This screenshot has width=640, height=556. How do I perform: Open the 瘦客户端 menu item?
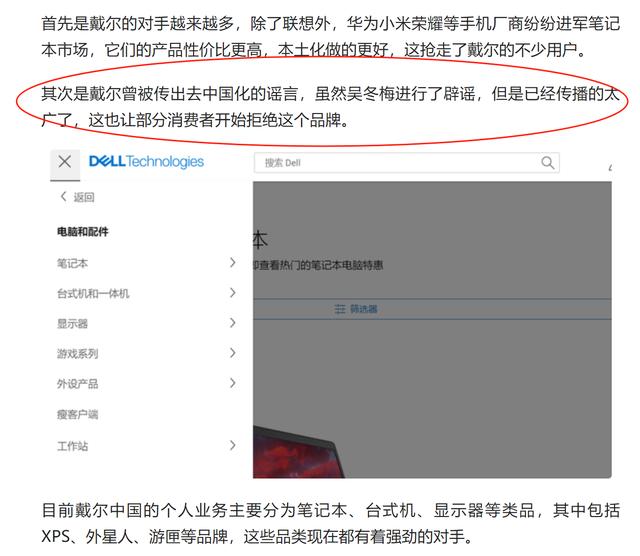78,415
